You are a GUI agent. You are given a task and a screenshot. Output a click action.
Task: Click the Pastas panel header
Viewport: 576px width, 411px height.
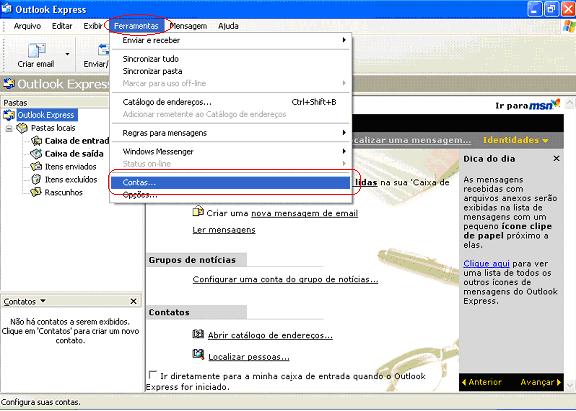click(54, 102)
